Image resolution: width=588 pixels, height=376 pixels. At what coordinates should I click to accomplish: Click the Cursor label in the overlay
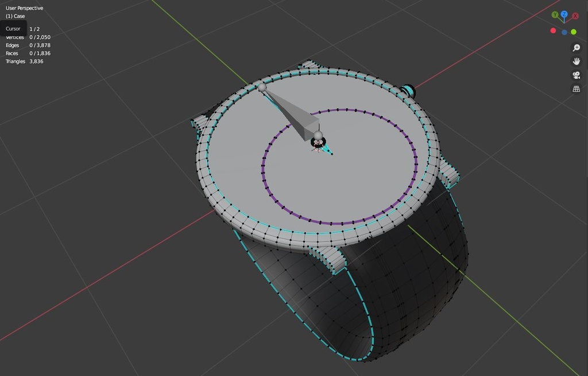[x=13, y=28]
